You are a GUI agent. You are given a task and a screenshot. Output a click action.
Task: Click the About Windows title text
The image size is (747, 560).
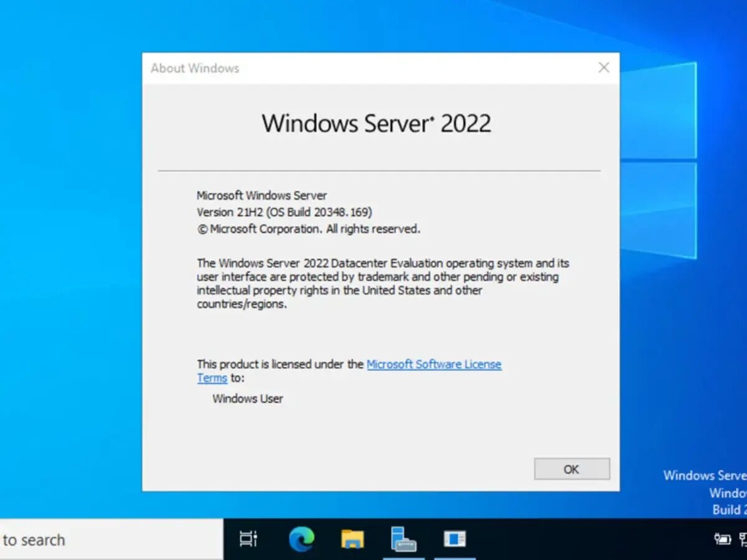pyautogui.click(x=195, y=68)
